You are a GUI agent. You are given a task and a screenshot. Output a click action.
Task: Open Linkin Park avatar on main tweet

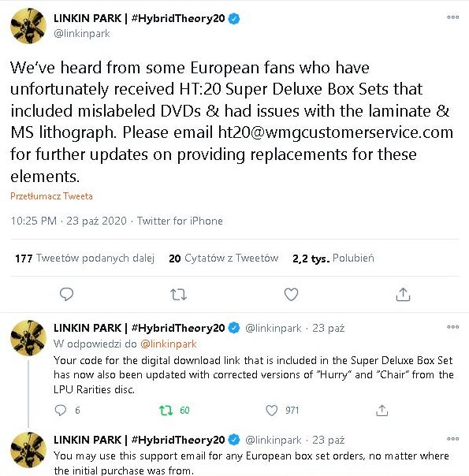click(x=28, y=26)
